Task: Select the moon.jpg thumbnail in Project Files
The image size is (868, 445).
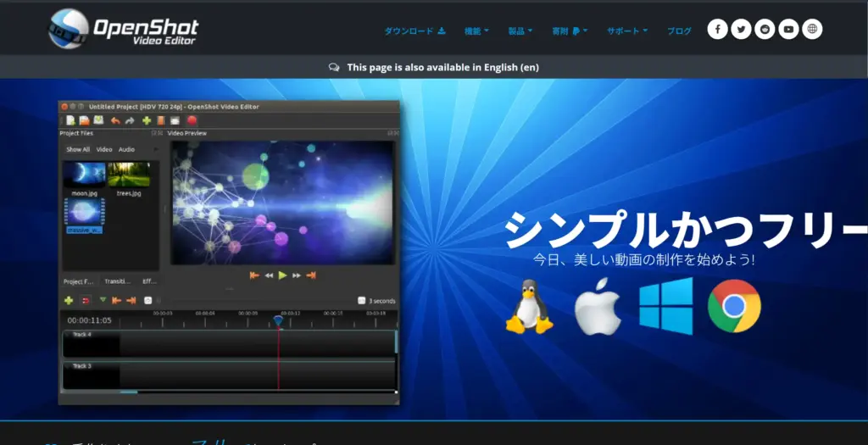Action: (84, 175)
